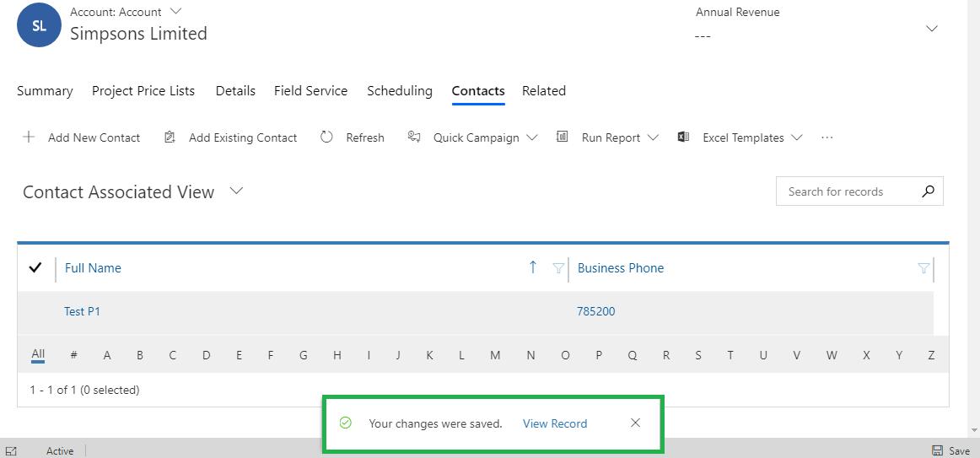980x458 pixels.
Task: Open the Scheduling tab
Action: [x=400, y=90]
